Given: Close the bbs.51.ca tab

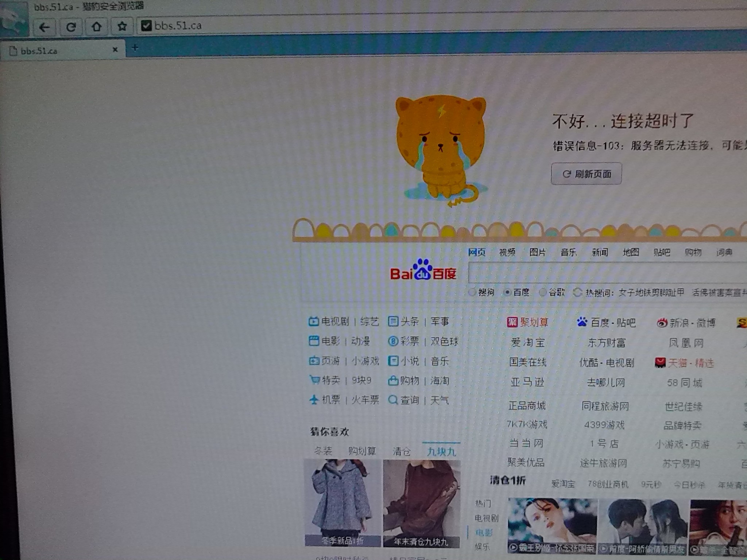Looking at the screenshot, I should click(115, 50).
